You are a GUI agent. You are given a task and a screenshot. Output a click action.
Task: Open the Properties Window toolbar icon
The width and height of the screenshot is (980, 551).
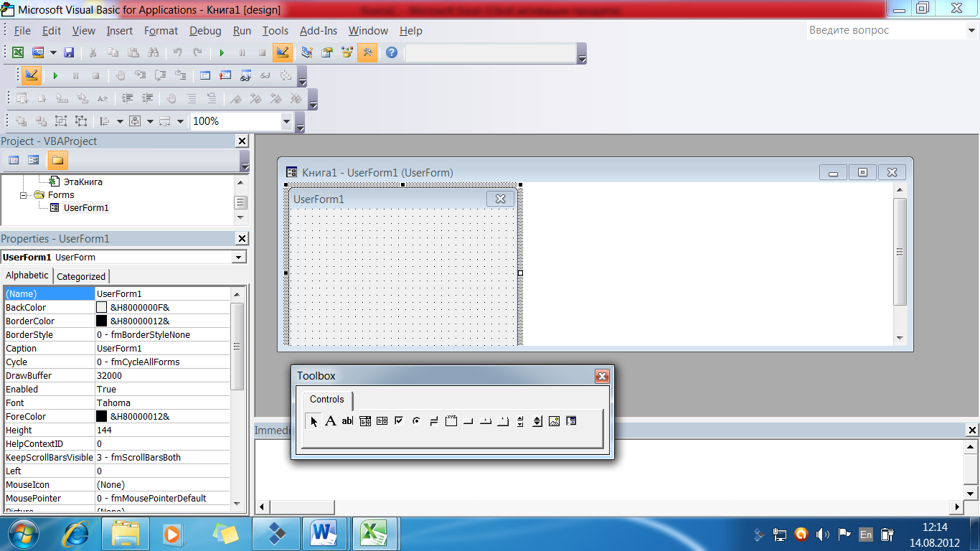click(327, 52)
